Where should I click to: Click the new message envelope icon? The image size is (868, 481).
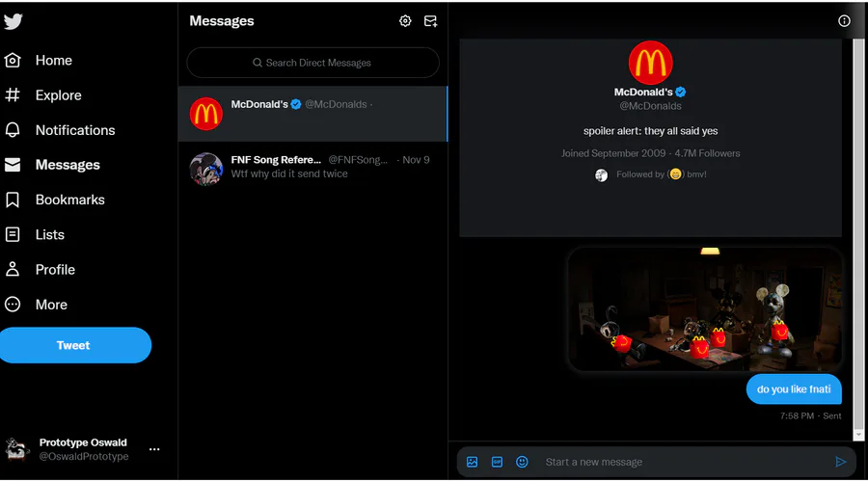point(430,21)
